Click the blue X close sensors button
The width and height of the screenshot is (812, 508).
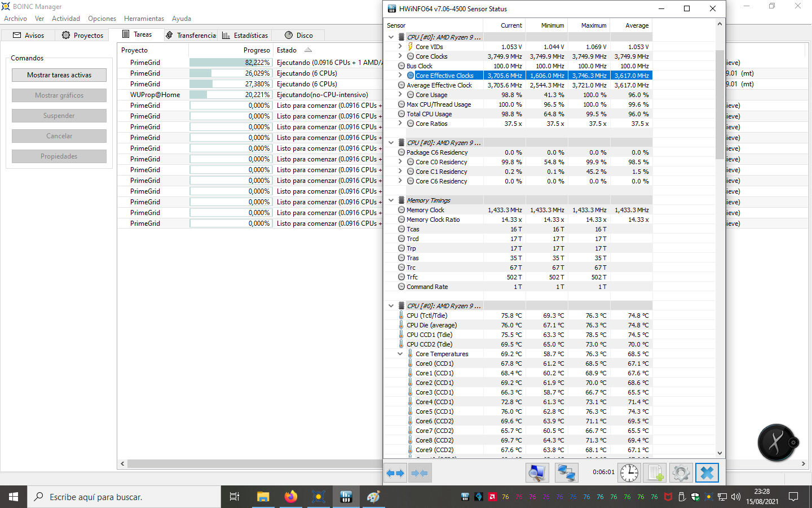(x=707, y=473)
